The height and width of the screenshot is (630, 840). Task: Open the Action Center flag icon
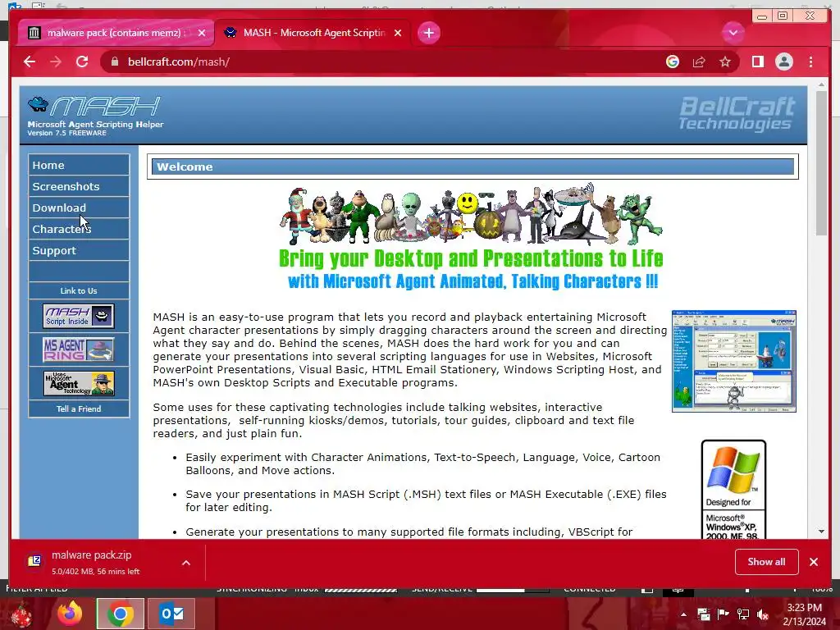click(723, 614)
